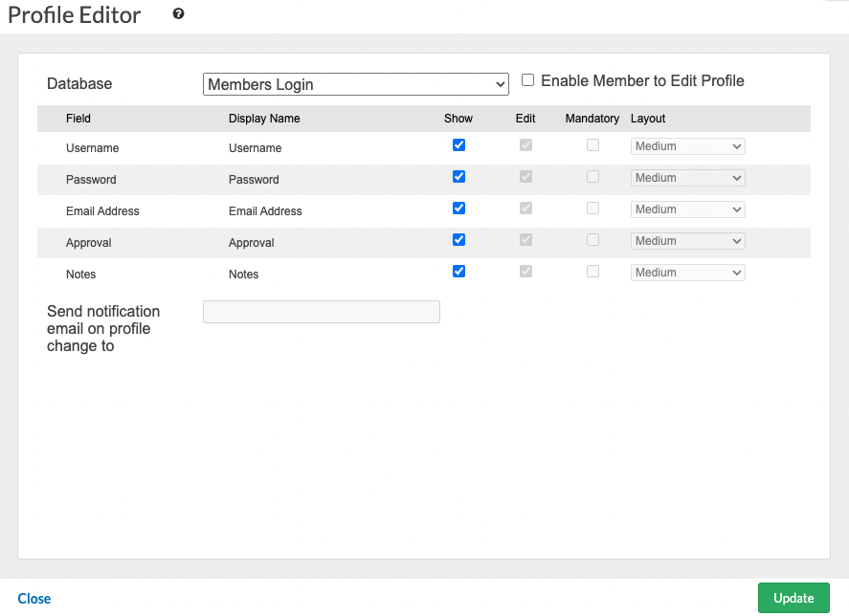Image resolution: width=849 pixels, height=616 pixels.
Task: Toggle Edit checkbox in Notes row
Action: click(x=525, y=272)
